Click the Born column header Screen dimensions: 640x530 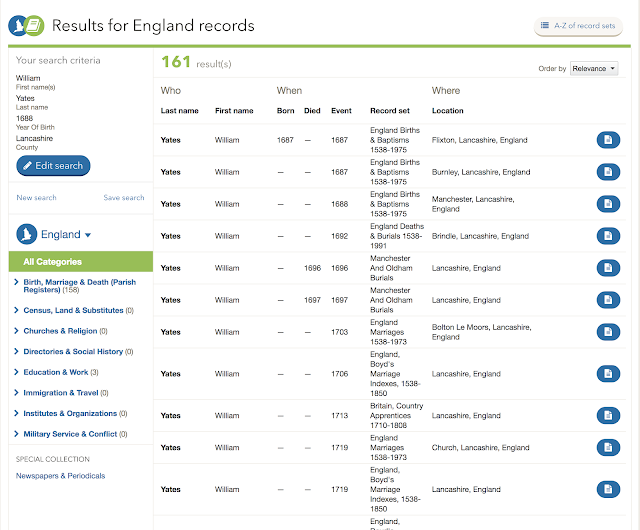coord(285,111)
